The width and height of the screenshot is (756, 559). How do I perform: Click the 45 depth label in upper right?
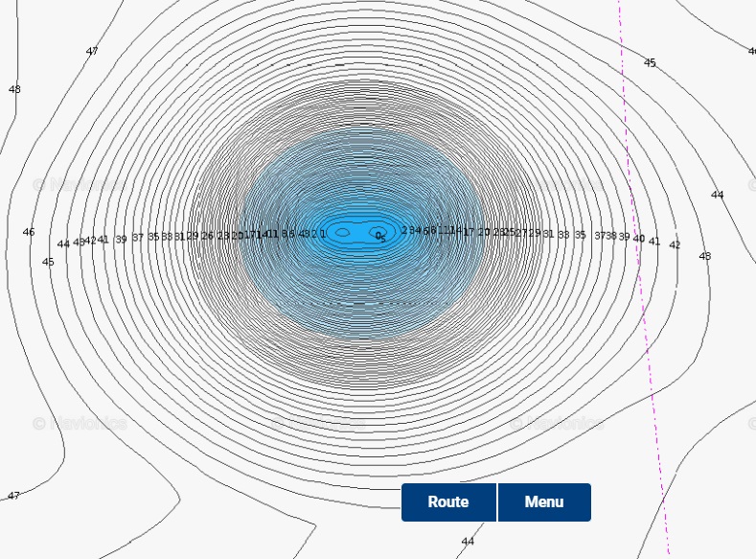point(650,63)
